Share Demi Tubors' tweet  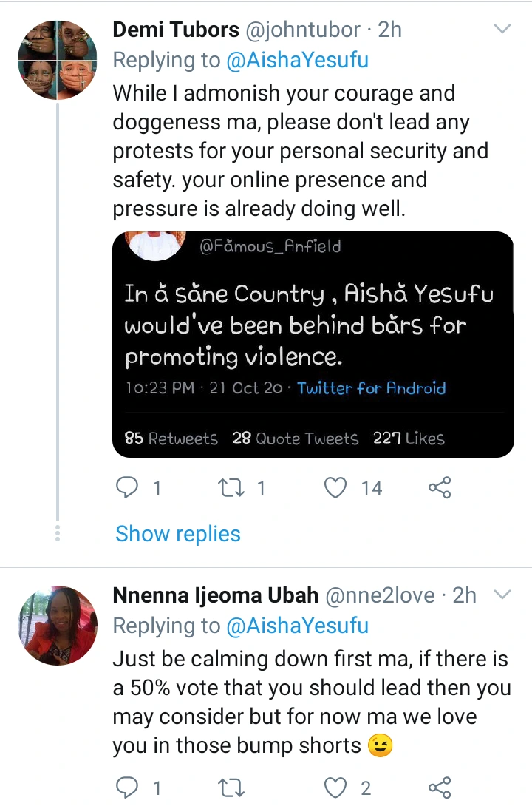(x=440, y=487)
